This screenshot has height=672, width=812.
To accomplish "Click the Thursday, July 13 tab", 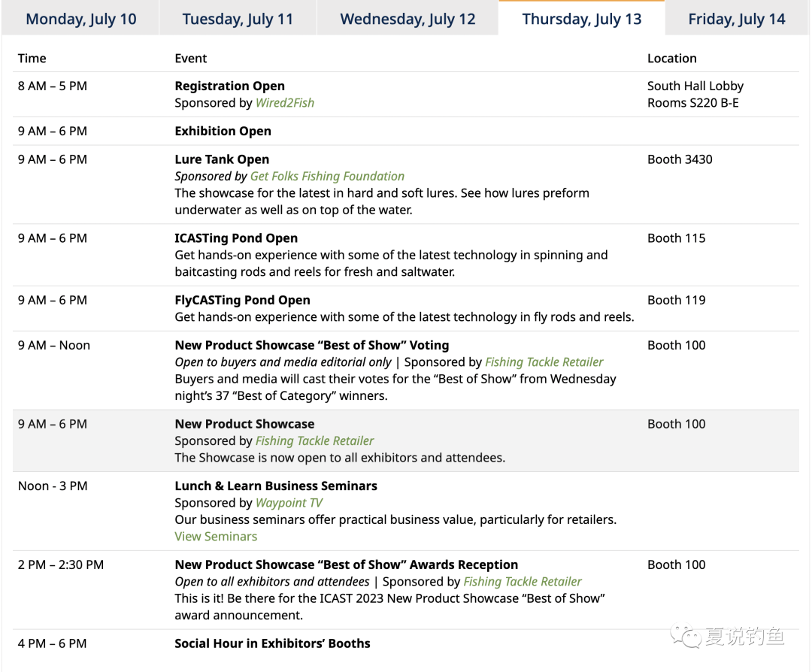I will pos(582,19).
